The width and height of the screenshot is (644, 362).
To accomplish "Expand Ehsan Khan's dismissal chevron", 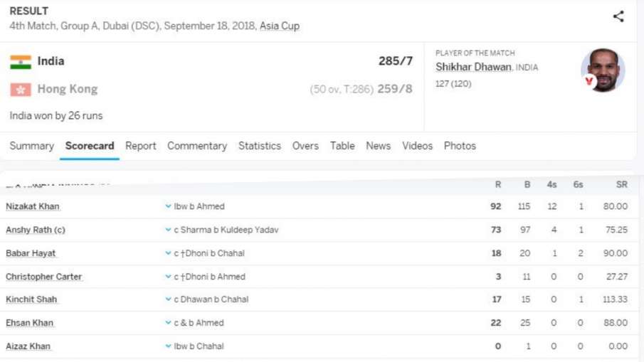I will click(x=169, y=324).
